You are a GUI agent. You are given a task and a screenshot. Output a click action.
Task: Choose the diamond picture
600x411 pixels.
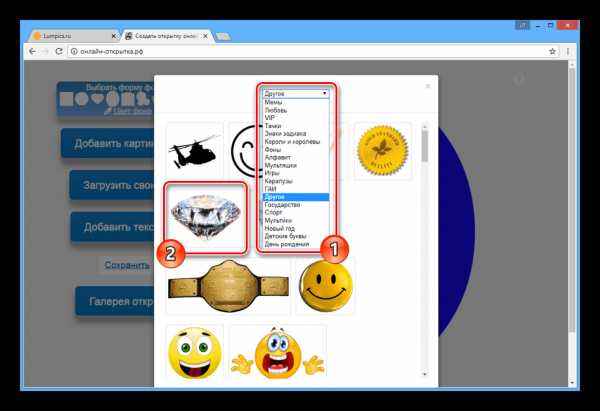pos(206,218)
